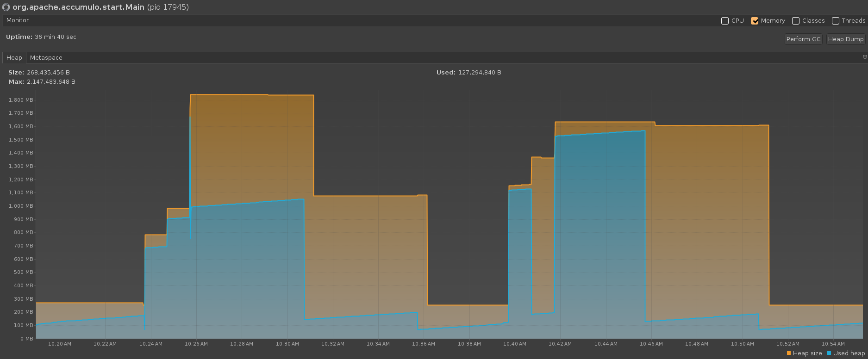Click the 1,800 MB y-axis label
868x359 pixels.
coord(21,100)
